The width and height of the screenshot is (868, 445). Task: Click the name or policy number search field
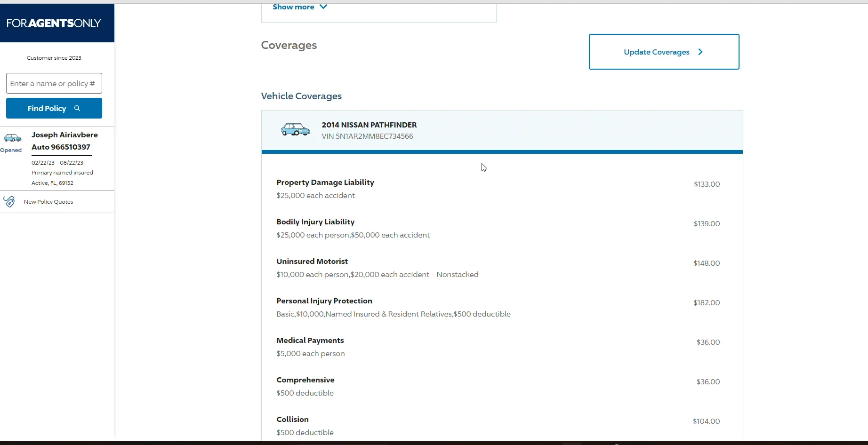click(x=54, y=83)
